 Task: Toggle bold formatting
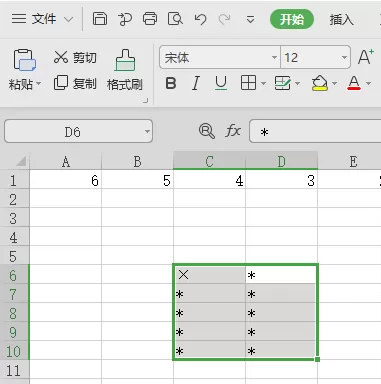[171, 83]
